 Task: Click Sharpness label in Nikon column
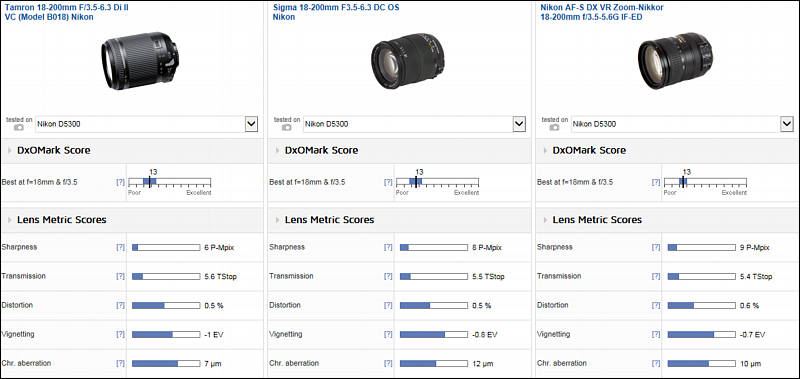[555, 247]
